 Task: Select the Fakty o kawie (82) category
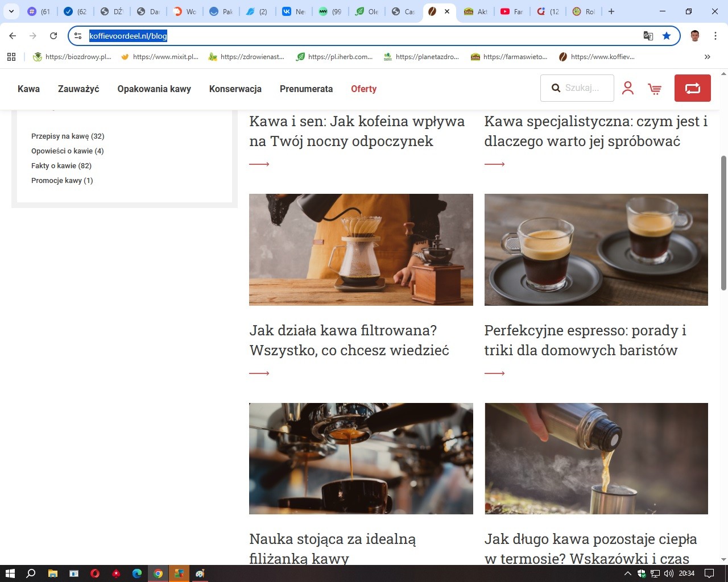point(61,166)
